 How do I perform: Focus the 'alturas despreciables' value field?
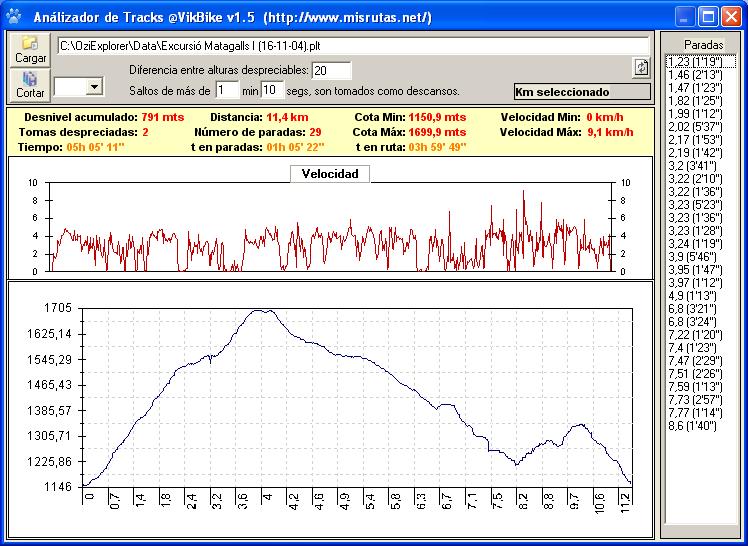pos(331,70)
